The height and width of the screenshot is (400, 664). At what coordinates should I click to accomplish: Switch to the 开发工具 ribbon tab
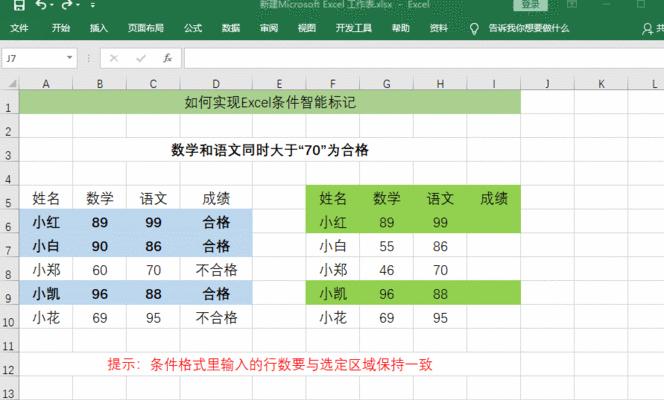click(x=354, y=28)
